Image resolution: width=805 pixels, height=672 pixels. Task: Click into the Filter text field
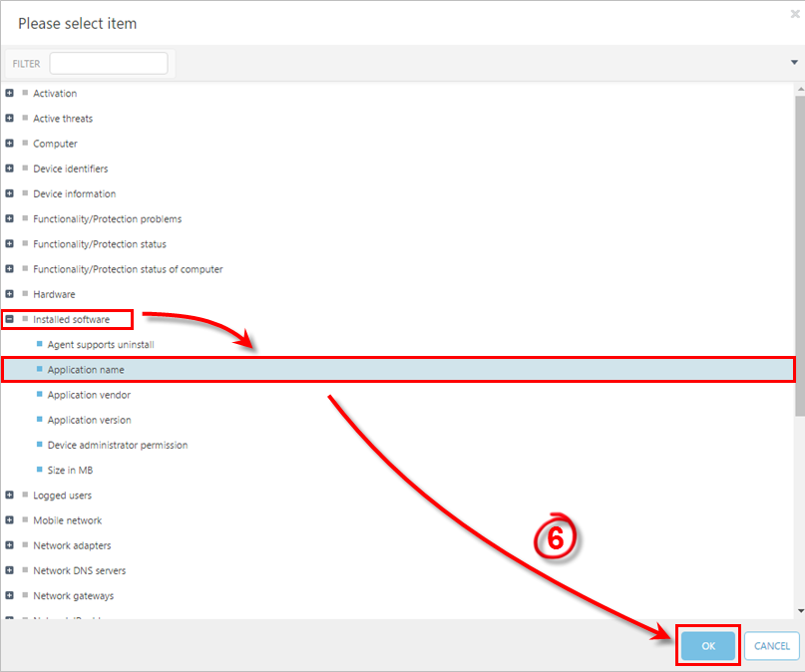[x=109, y=64]
